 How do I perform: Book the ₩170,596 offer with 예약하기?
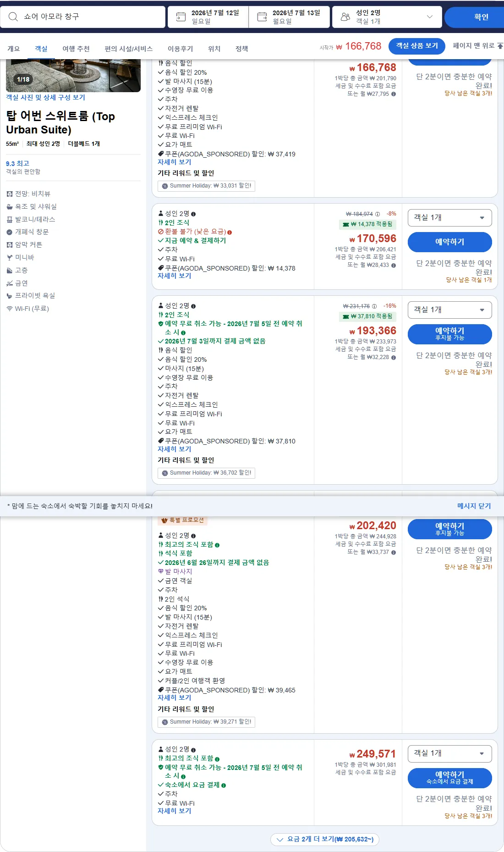450,242
